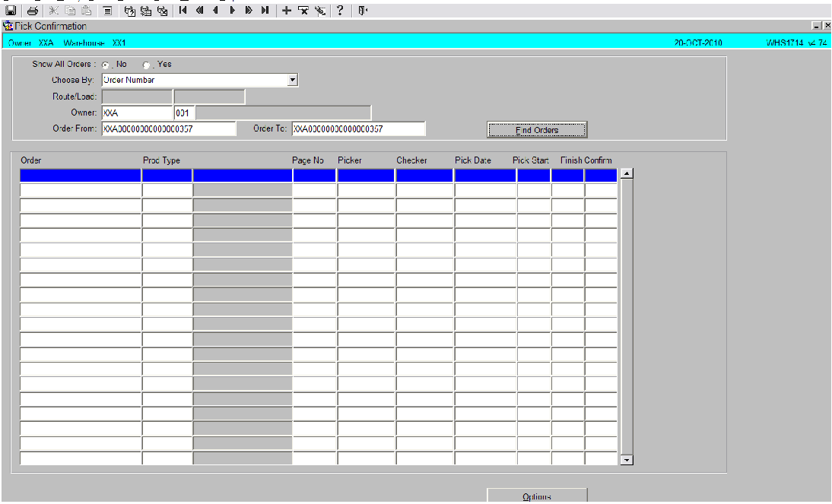Click the highlighted Checker cell in first row
This screenshot has width=832, height=504.
click(x=424, y=175)
